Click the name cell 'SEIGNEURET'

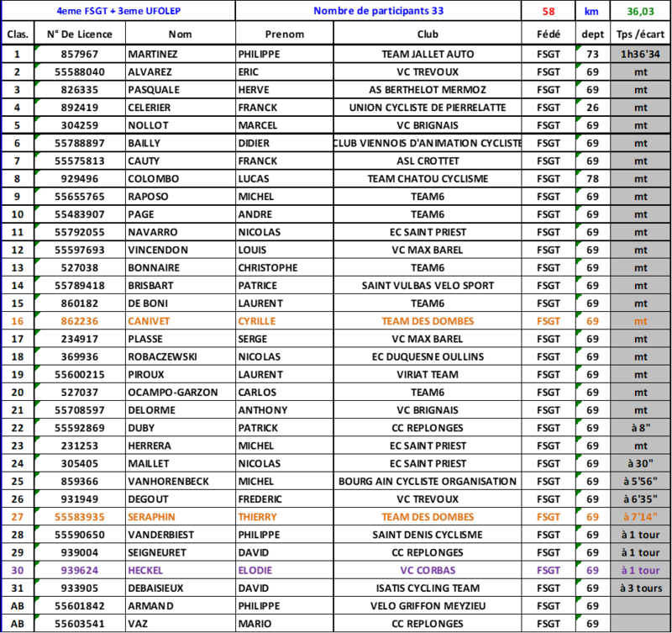click(181, 552)
